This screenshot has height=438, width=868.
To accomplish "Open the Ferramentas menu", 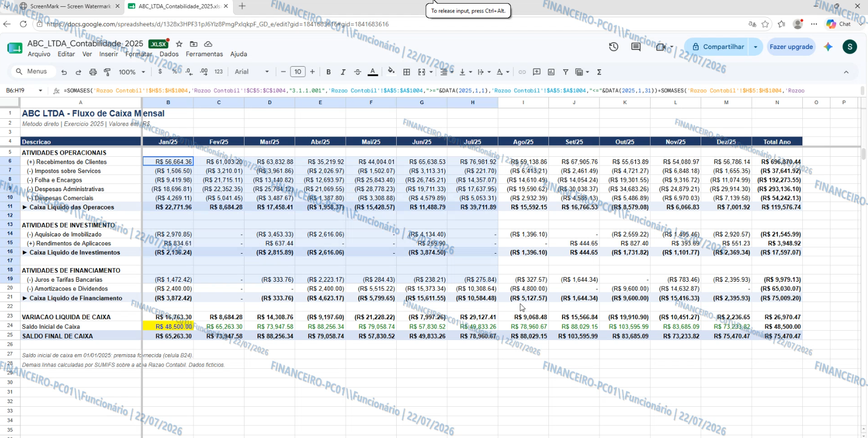I will pyautogui.click(x=204, y=54).
